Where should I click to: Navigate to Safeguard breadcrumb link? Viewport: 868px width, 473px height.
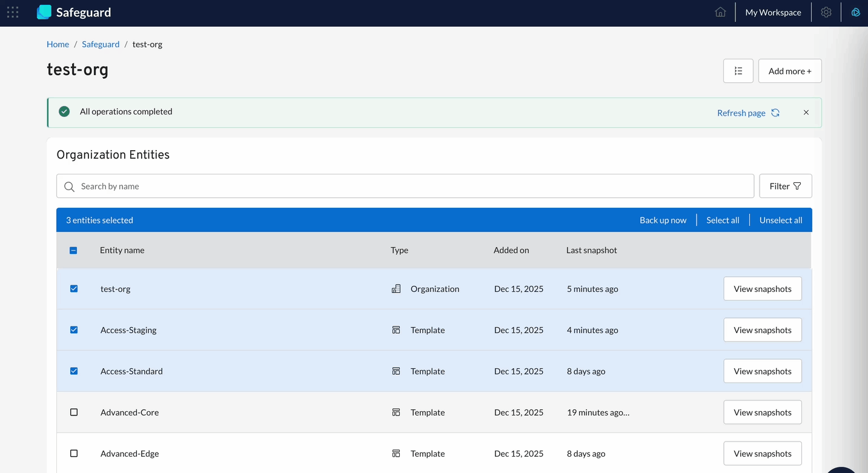coord(101,44)
